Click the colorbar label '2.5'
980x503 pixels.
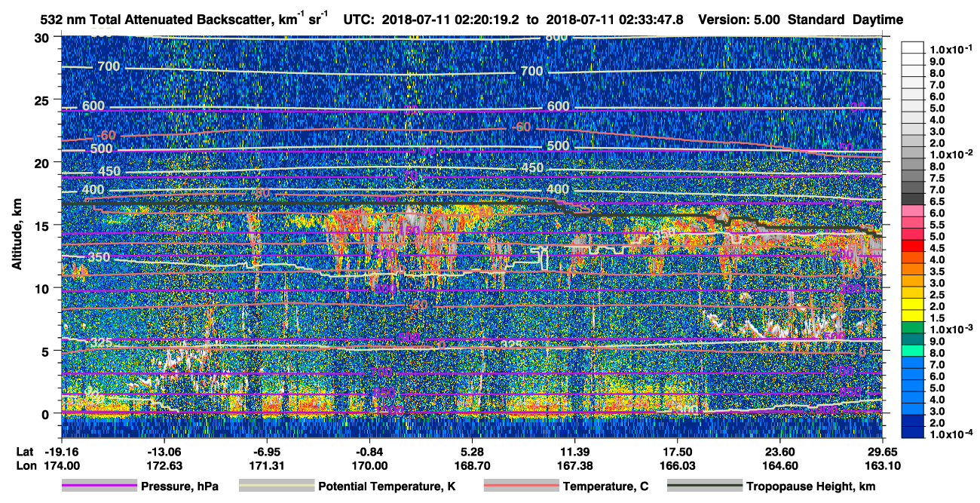pyautogui.click(x=938, y=295)
